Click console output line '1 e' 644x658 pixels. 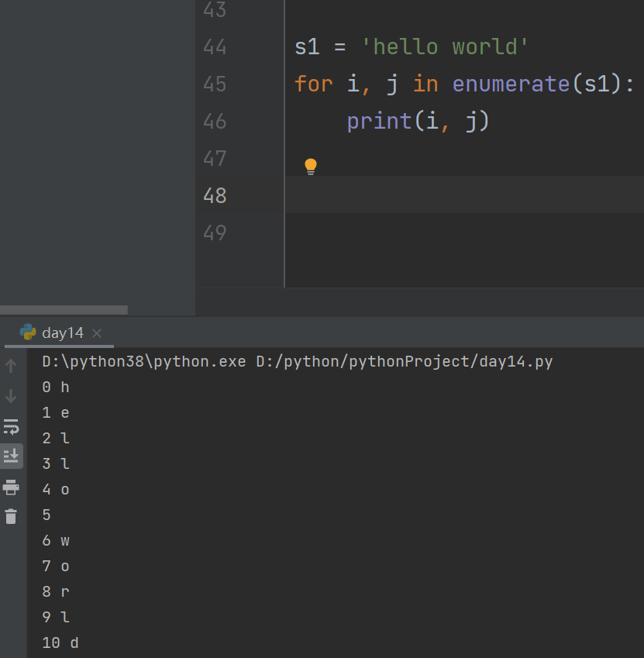(56, 413)
